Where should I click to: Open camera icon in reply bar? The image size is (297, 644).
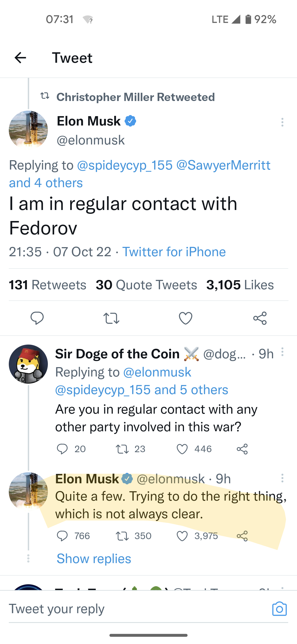pos(279,608)
